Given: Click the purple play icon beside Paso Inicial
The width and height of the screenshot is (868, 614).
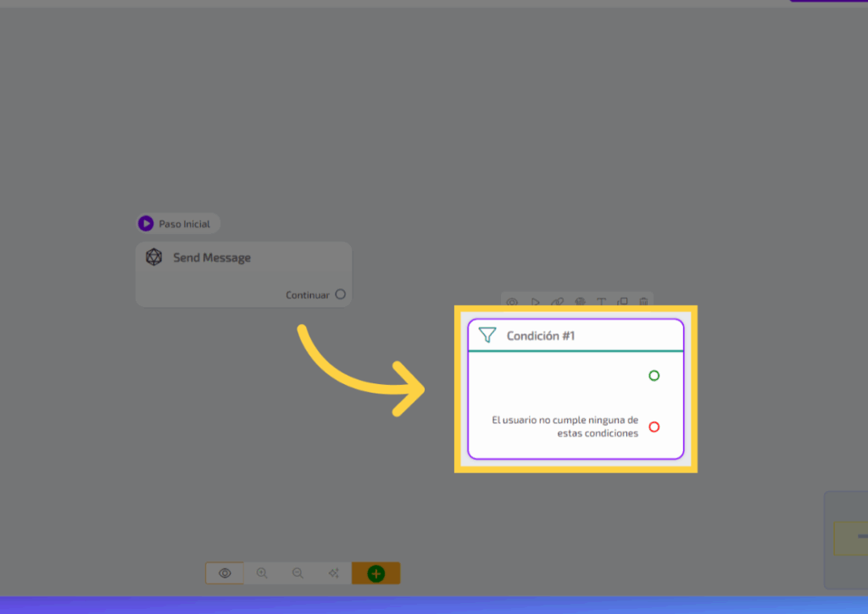Looking at the screenshot, I should click(146, 224).
